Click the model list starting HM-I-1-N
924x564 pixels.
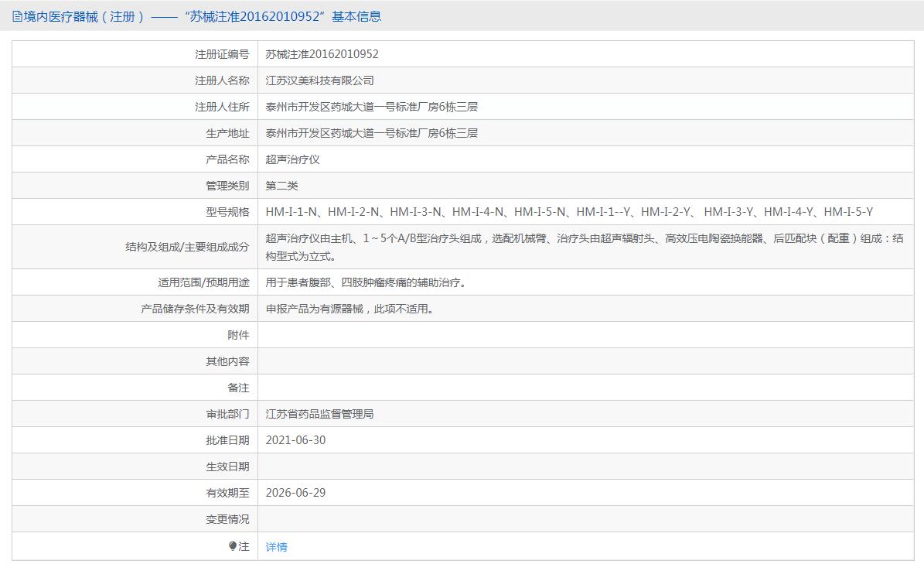coord(569,211)
